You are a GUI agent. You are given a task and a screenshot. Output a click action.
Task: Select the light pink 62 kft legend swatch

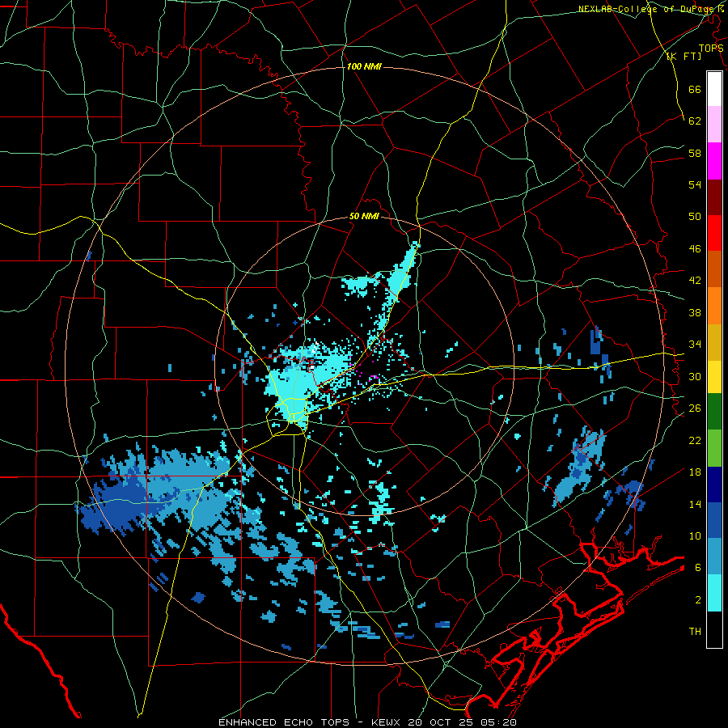[x=714, y=125]
